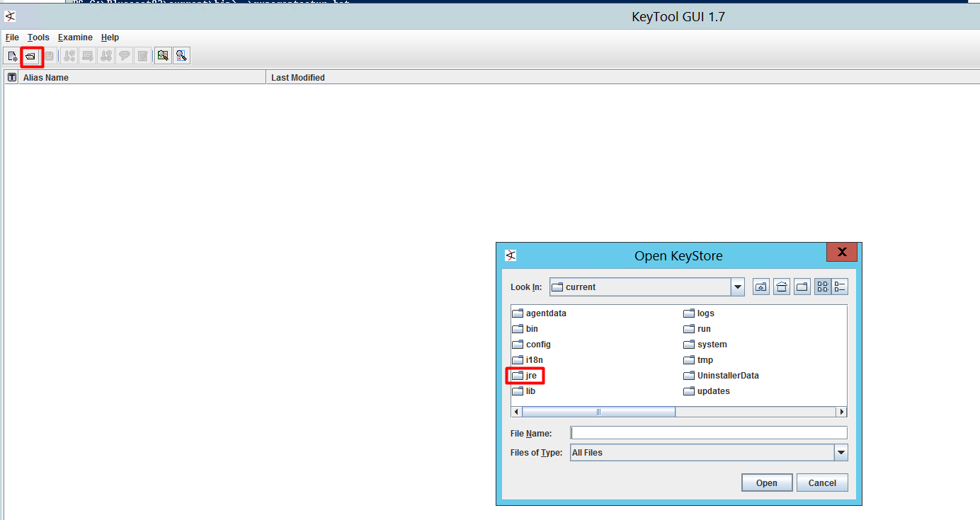Click the Open button in the dialog
The width and height of the screenshot is (980, 520).
click(767, 482)
